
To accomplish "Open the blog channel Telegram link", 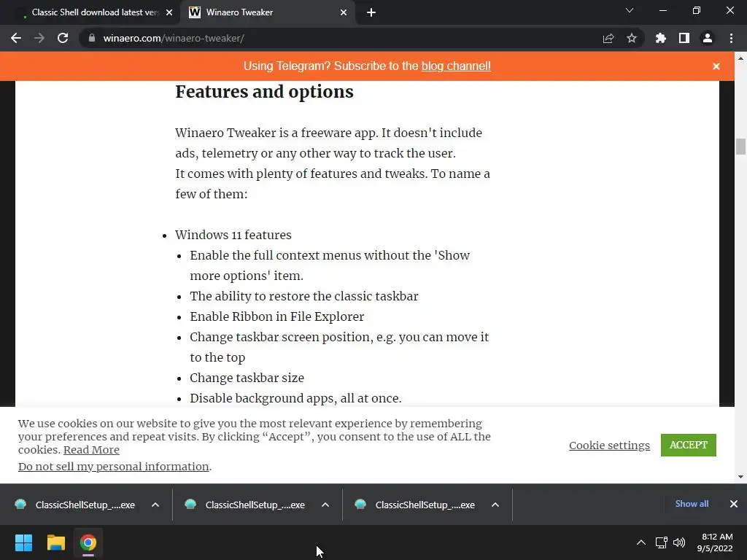I will tap(456, 66).
